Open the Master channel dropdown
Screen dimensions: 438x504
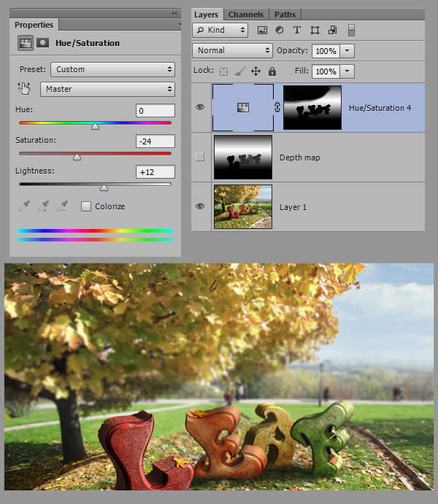tap(107, 89)
